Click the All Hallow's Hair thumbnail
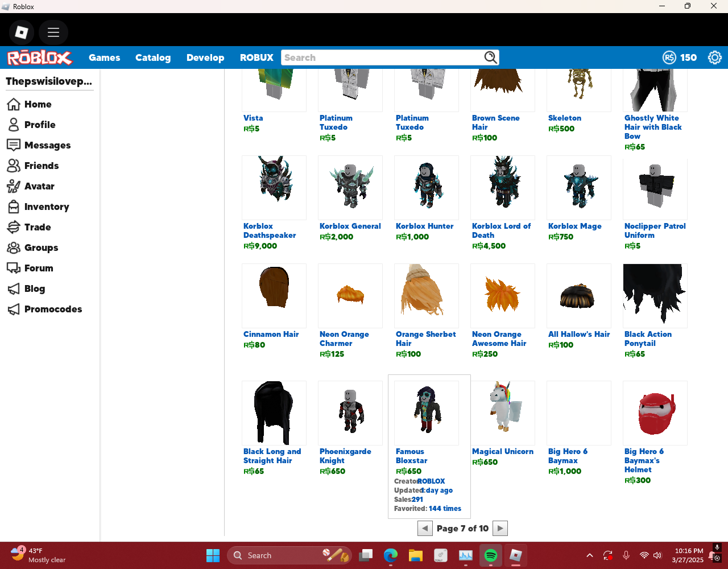The image size is (728, 569). (x=579, y=296)
